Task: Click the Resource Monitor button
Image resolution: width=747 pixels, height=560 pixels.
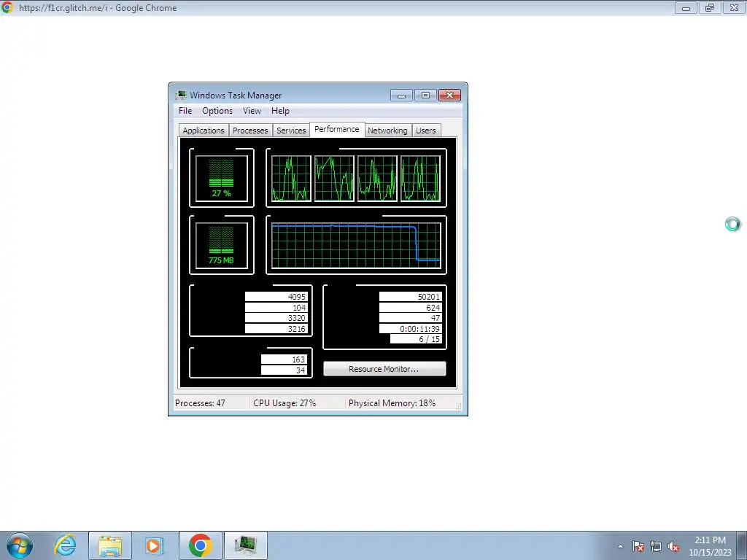Action: [384, 369]
